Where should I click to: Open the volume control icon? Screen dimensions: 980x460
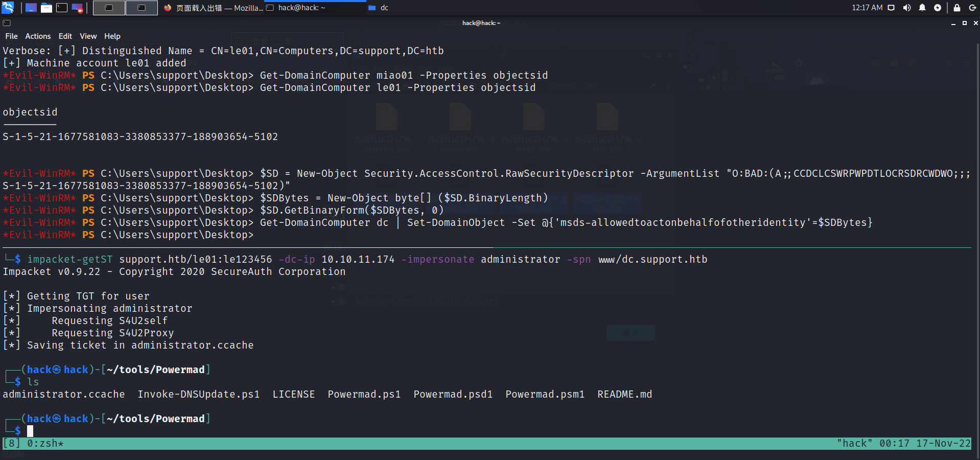pos(907,8)
